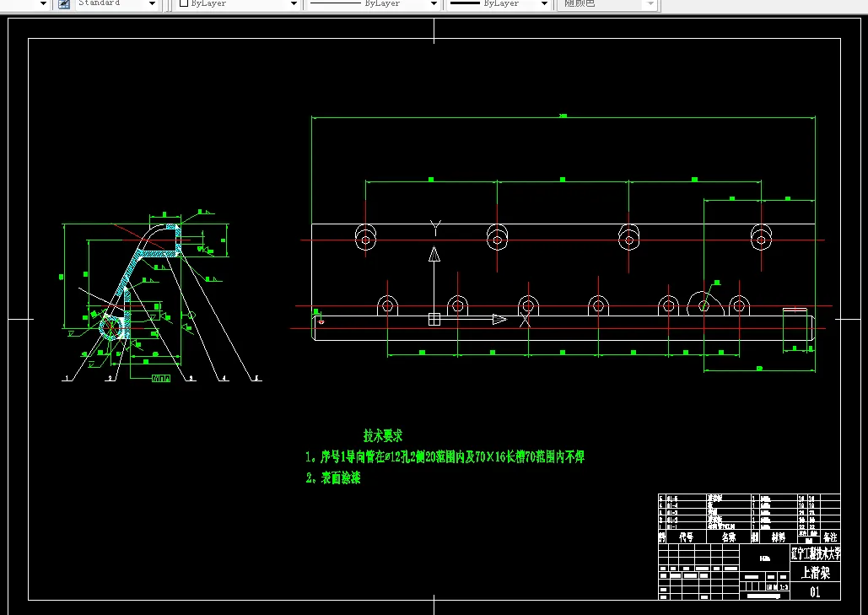Click the X axis label right of UCS arrow
The height and width of the screenshot is (615, 868).
(x=525, y=320)
